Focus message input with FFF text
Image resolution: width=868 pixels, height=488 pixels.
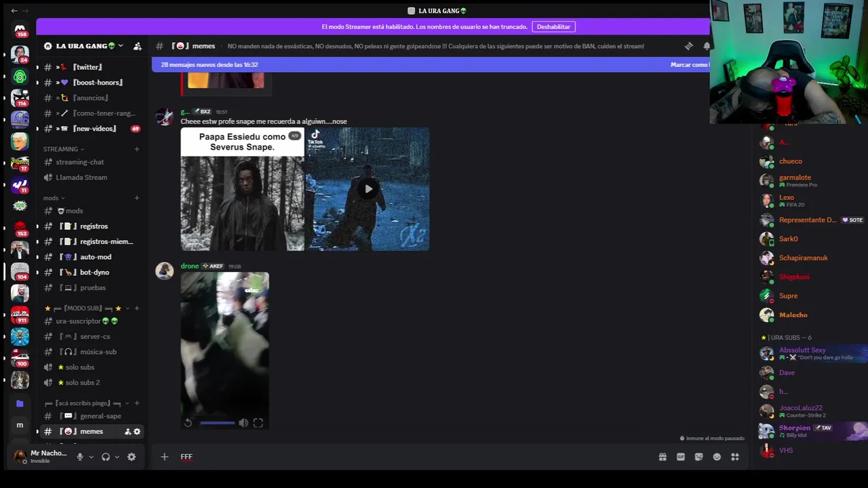point(414,457)
